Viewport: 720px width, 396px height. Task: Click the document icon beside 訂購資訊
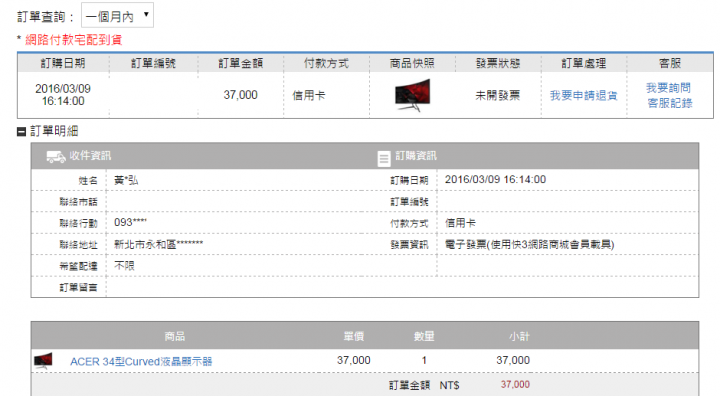(383, 158)
